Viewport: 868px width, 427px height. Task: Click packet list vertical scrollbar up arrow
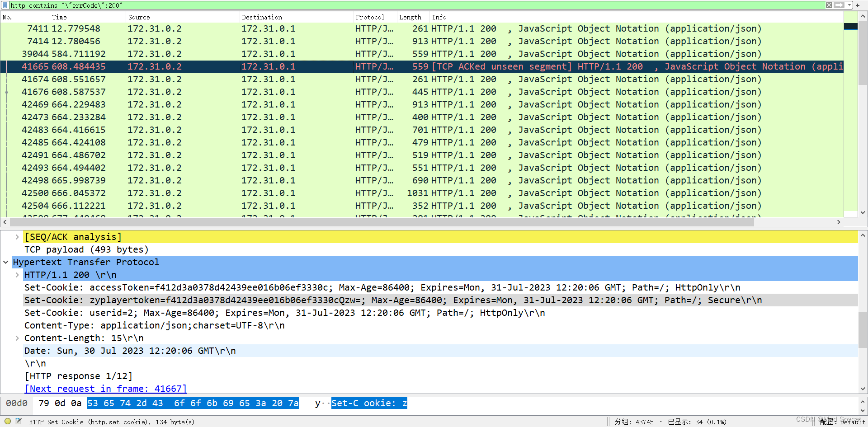(863, 16)
